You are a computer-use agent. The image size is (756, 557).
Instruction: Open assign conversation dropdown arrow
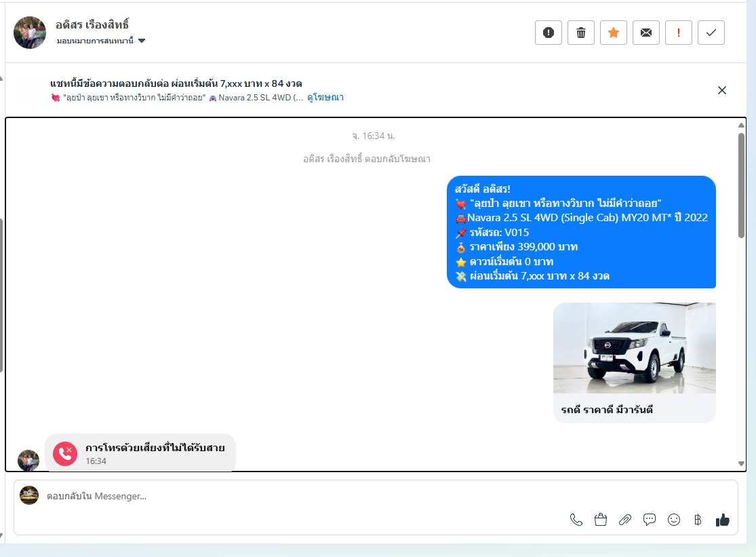(x=142, y=41)
